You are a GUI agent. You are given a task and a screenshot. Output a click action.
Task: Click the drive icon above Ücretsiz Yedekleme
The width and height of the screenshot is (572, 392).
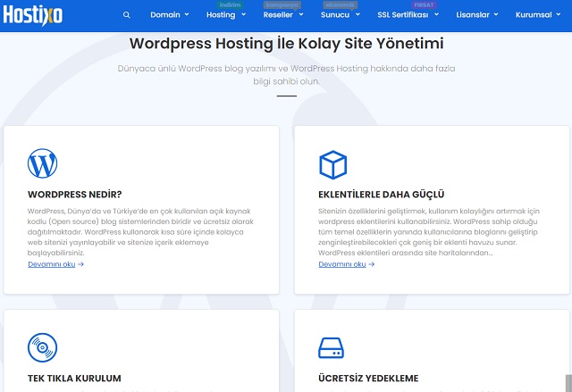pos(332,348)
